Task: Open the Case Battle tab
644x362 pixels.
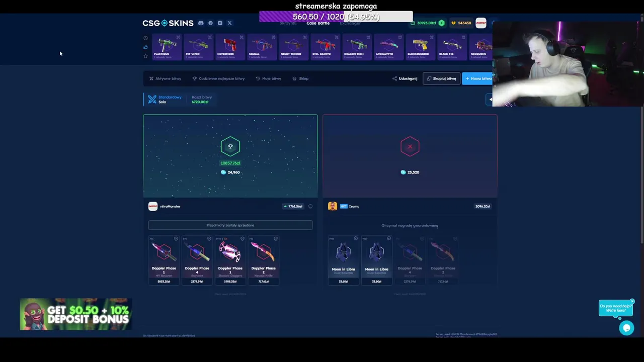Action: click(x=318, y=23)
